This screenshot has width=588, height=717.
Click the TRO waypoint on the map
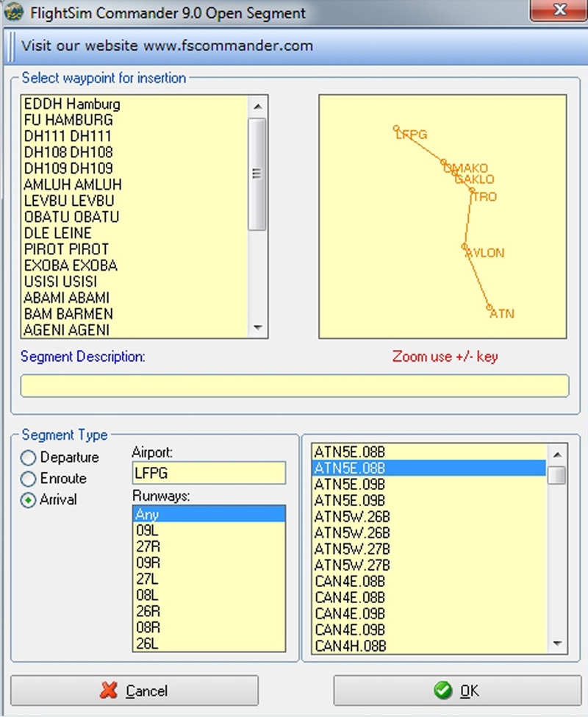pos(472,190)
